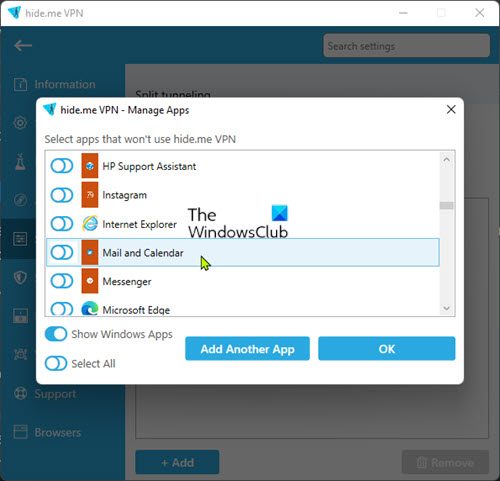This screenshot has height=481, width=500.
Task: Close the Manage Apps dialog
Action: click(x=451, y=109)
